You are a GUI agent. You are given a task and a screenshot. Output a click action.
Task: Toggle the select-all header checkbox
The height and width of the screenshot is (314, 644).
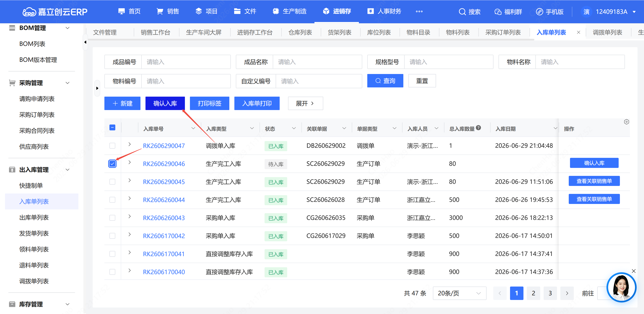[112, 128]
